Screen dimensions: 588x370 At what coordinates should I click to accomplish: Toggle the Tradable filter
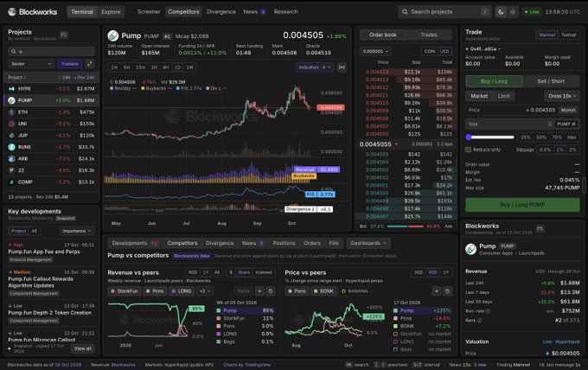70,64
